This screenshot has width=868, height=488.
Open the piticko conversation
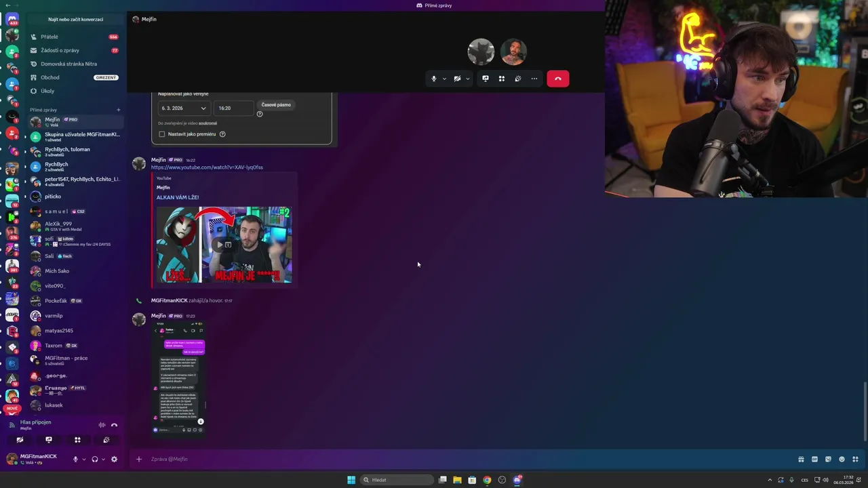pos(75,197)
